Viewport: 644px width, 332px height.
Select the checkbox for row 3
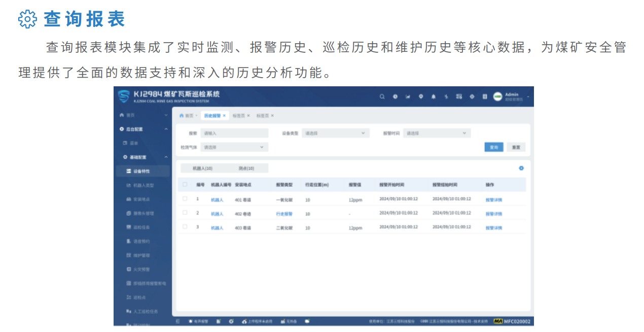185,227
